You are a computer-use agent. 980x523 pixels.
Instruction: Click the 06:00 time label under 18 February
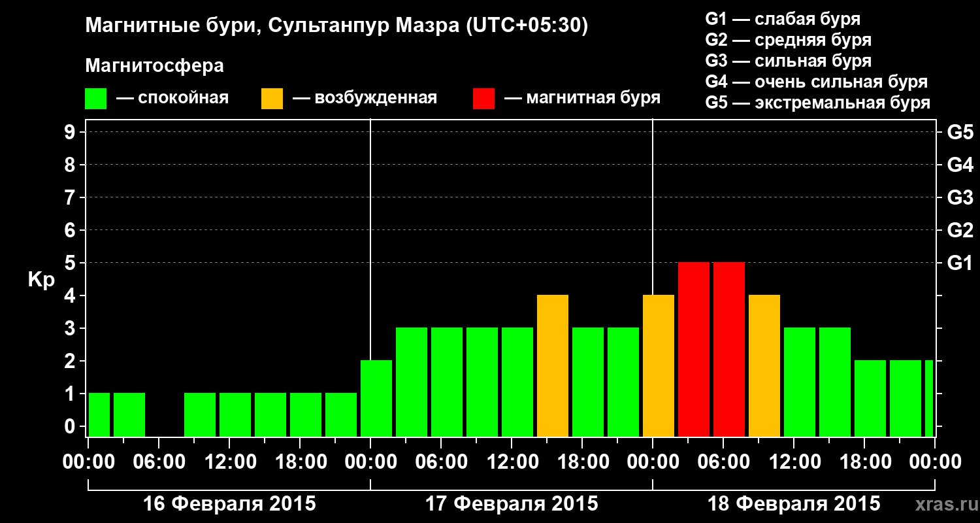click(723, 462)
